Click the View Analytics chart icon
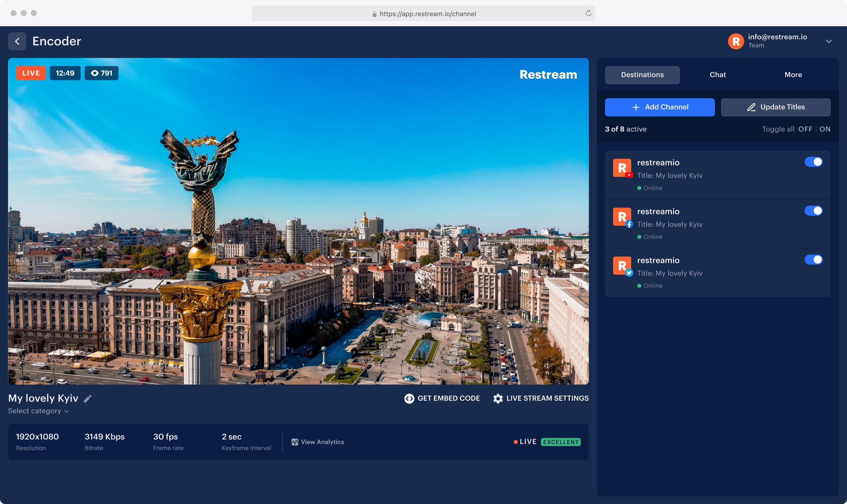This screenshot has height=504, width=847. [294, 442]
